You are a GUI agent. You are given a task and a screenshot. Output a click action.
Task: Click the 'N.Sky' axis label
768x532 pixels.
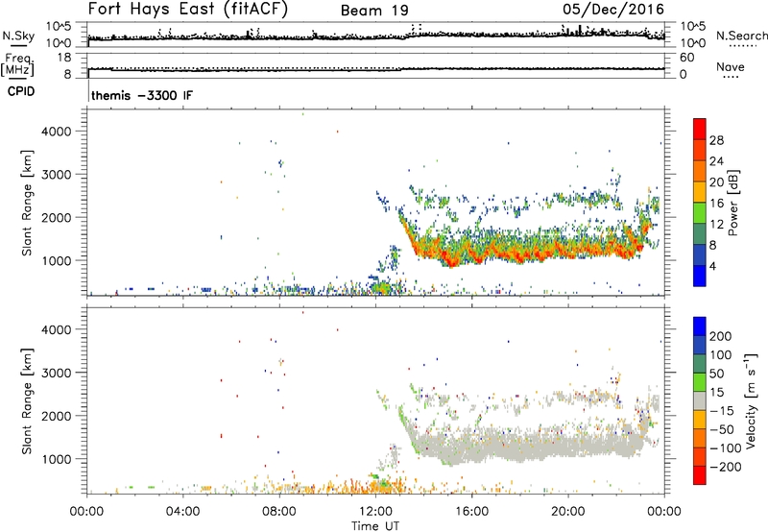pos(18,36)
